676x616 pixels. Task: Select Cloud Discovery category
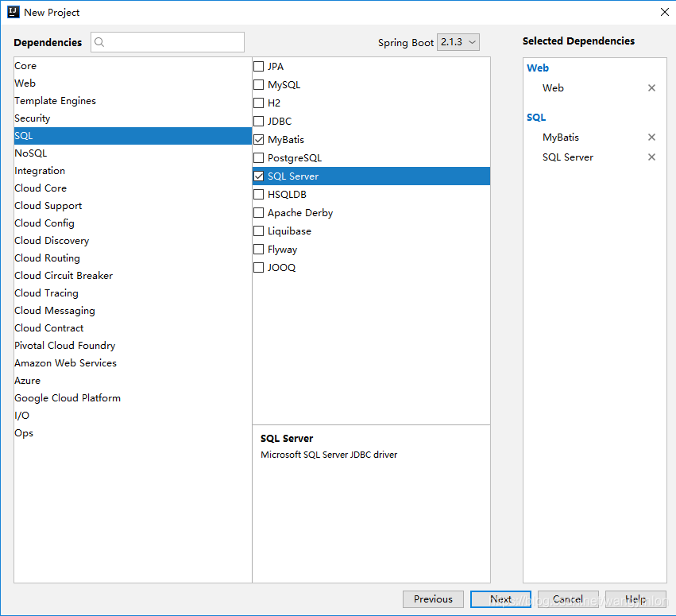click(x=133, y=241)
